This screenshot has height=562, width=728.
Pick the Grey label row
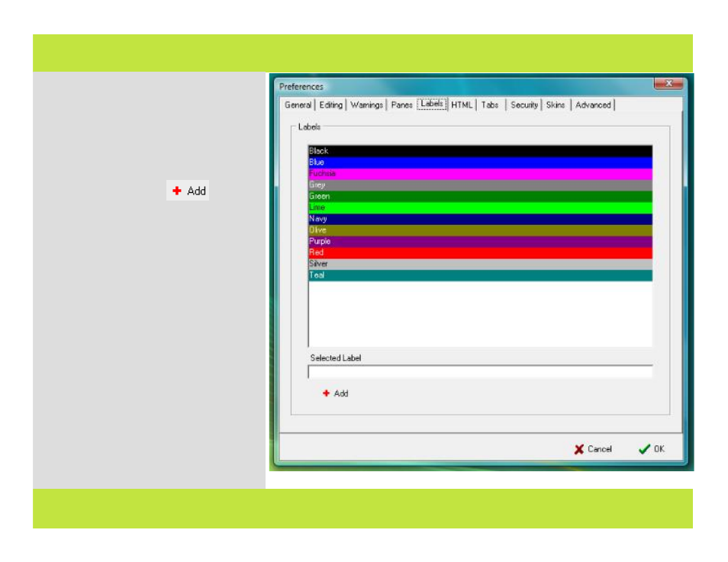tap(480, 185)
